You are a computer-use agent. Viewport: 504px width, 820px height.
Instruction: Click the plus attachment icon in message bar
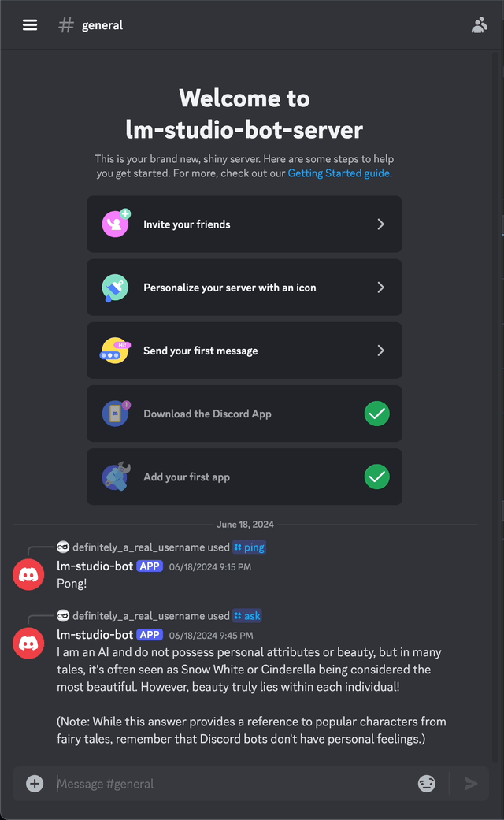pos(35,784)
